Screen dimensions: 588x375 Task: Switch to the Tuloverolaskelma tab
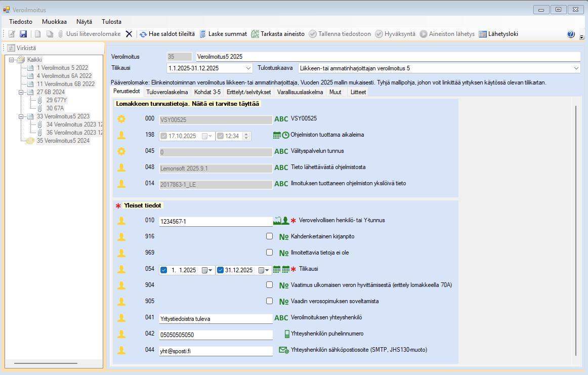click(167, 92)
